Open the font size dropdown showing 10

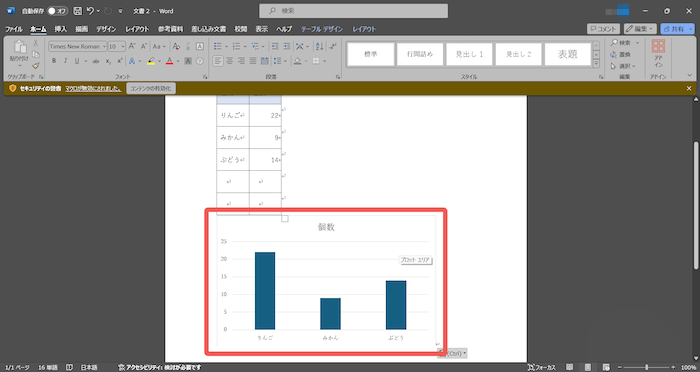coord(123,46)
